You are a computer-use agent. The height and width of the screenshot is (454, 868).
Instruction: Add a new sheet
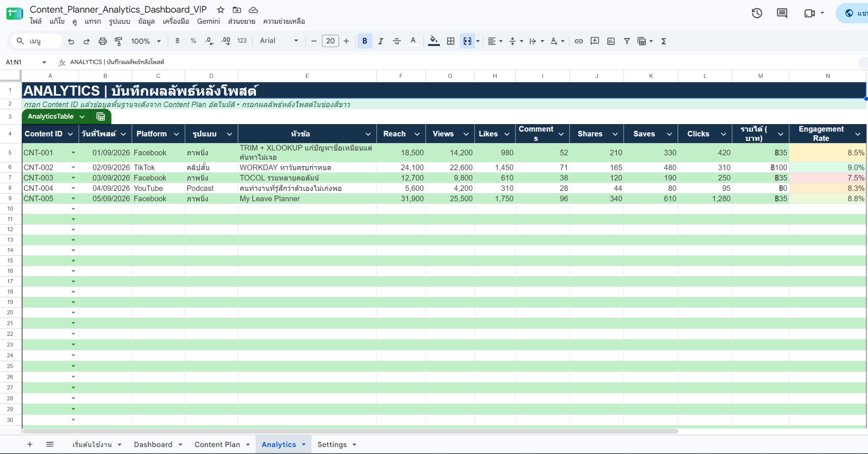click(x=30, y=444)
